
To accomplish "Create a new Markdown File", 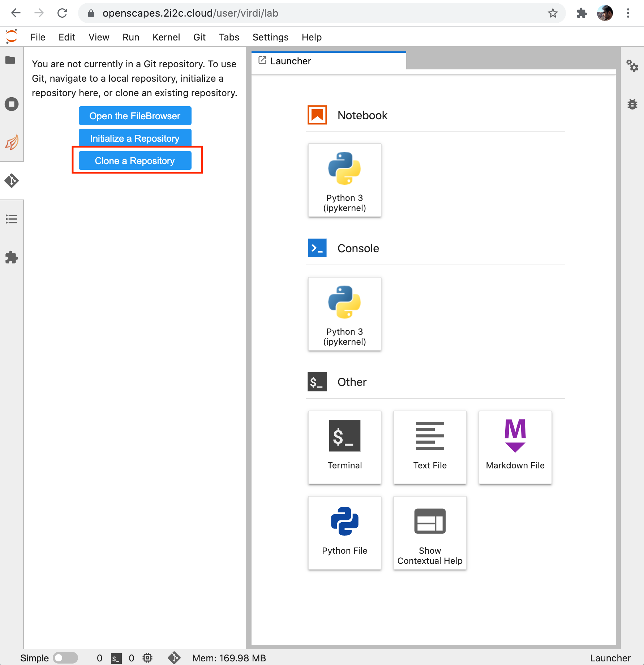I will pyautogui.click(x=515, y=447).
